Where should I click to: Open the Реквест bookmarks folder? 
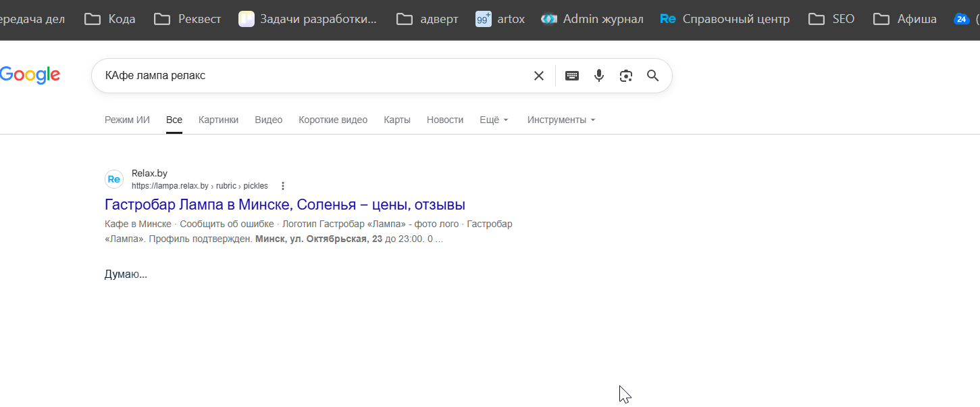(187, 19)
